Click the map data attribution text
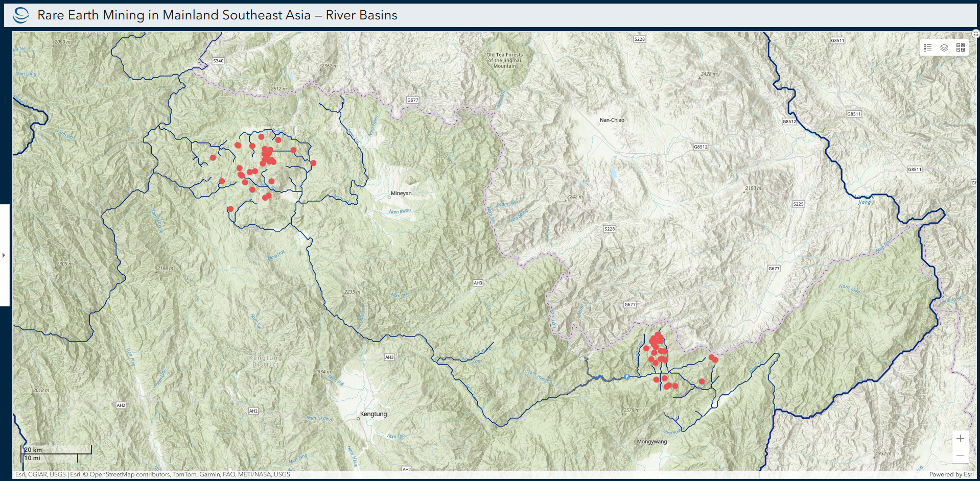The width and height of the screenshot is (980, 481). coord(152,474)
